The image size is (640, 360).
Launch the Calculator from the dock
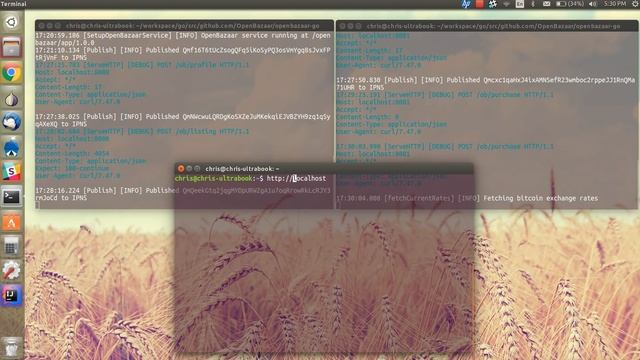click(11, 247)
